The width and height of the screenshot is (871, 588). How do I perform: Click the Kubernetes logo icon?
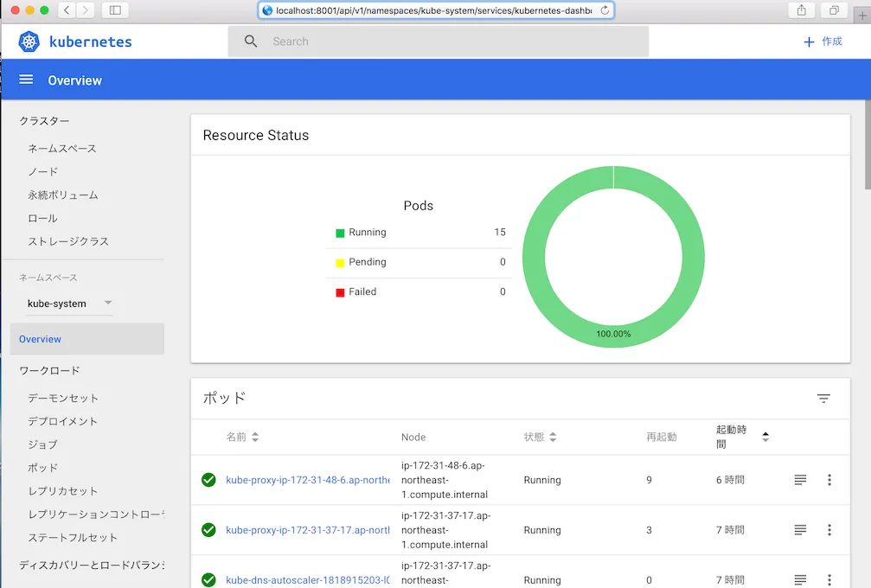tap(29, 42)
